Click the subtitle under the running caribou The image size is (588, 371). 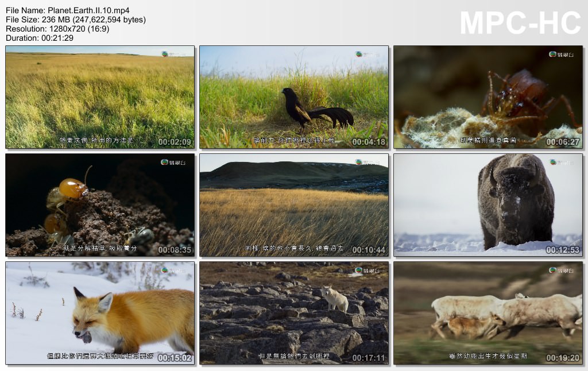[488, 356]
